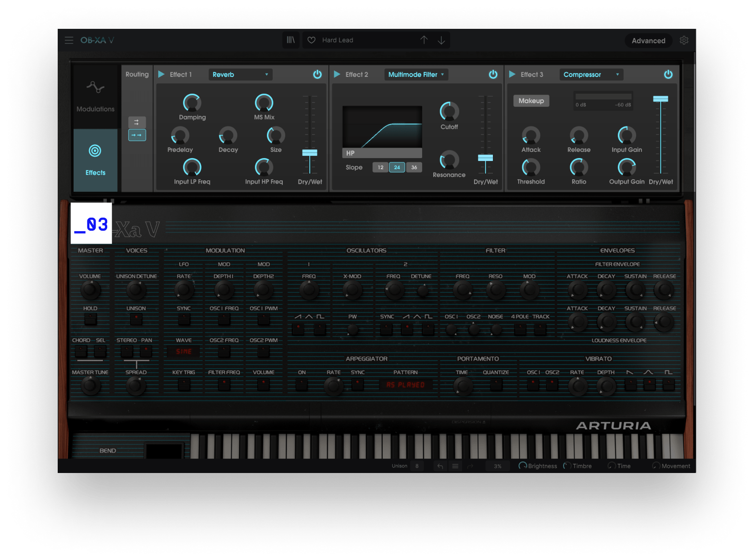Click the filter HP response display
The image size is (754, 560).
(x=382, y=127)
